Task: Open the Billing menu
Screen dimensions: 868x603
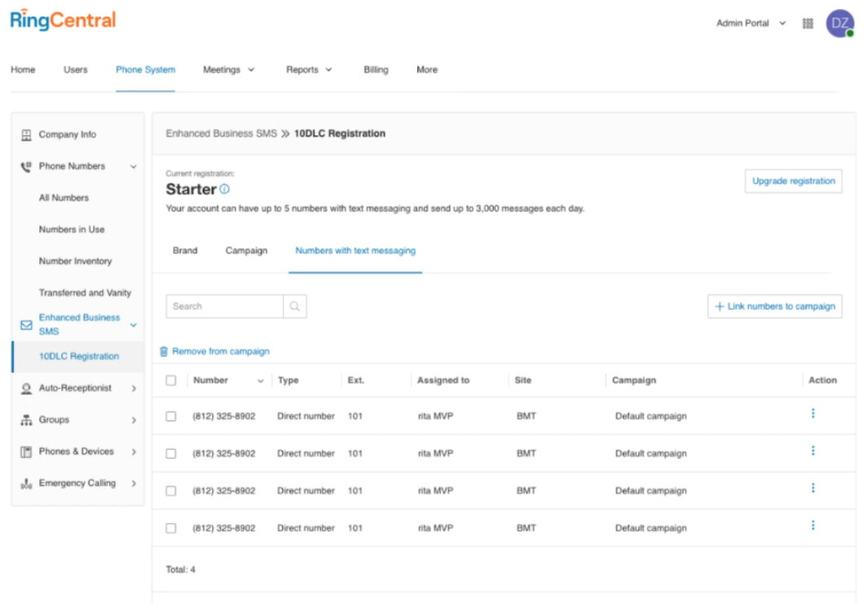Action: 376,70
